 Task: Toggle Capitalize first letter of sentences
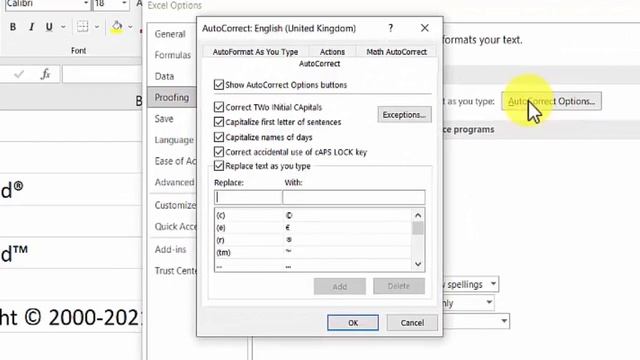click(219, 122)
